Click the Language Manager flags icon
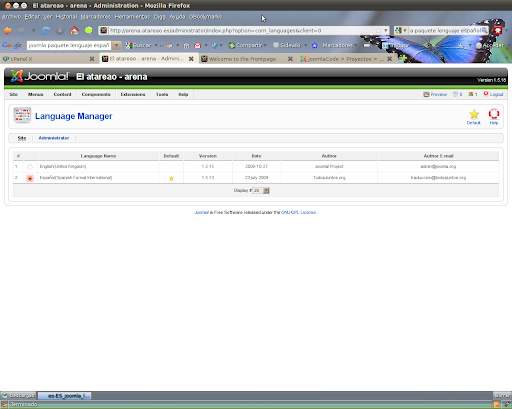Image resolution: width=512 pixels, height=409 pixels. 22,115
